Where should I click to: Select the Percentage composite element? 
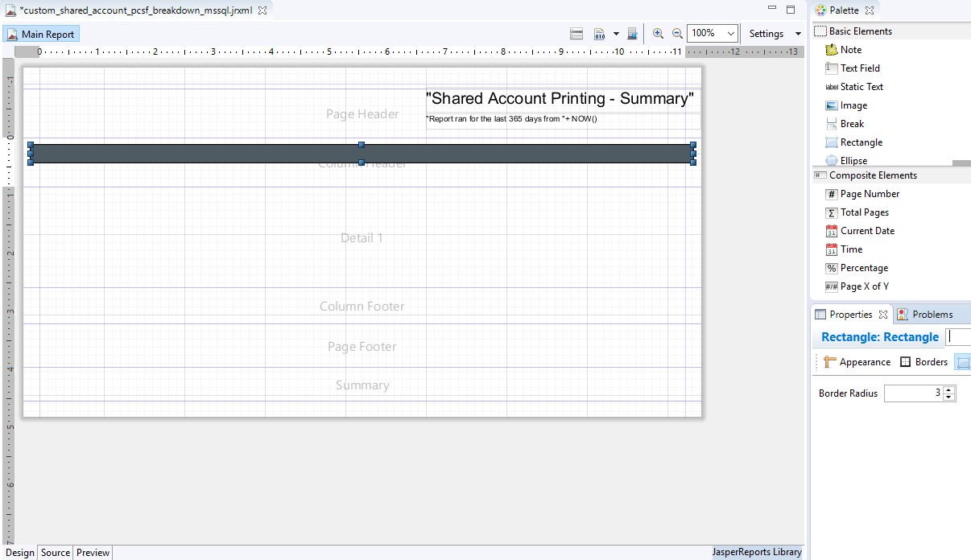click(x=857, y=268)
